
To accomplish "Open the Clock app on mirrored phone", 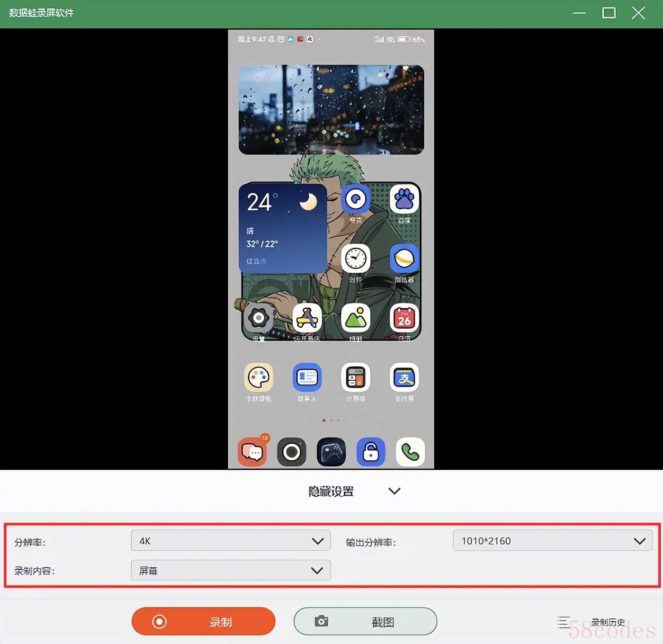I will tap(356, 259).
